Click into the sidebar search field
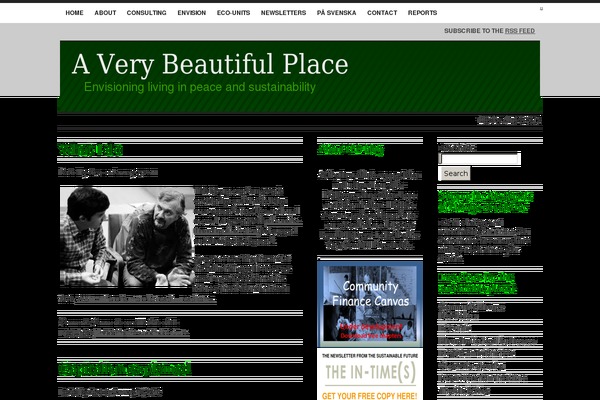Viewport: 600px width, 400px height. tap(479, 158)
